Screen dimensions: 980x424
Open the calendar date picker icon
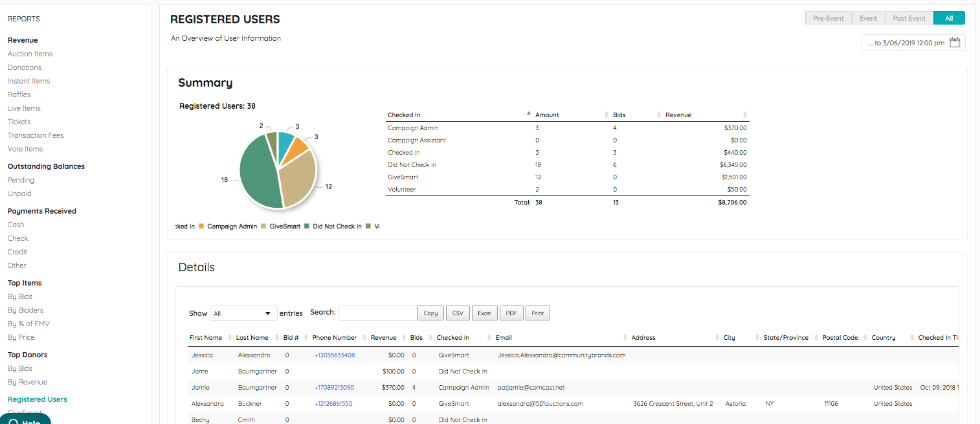coord(955,43)
